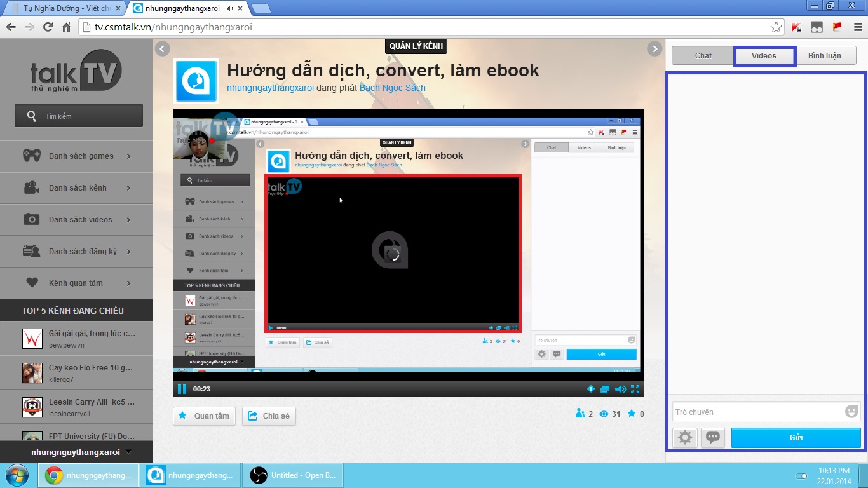Mute the video player volume
The height and width of the screenshot is (488, 868).
pyautogui.click(x=620, y=389)
